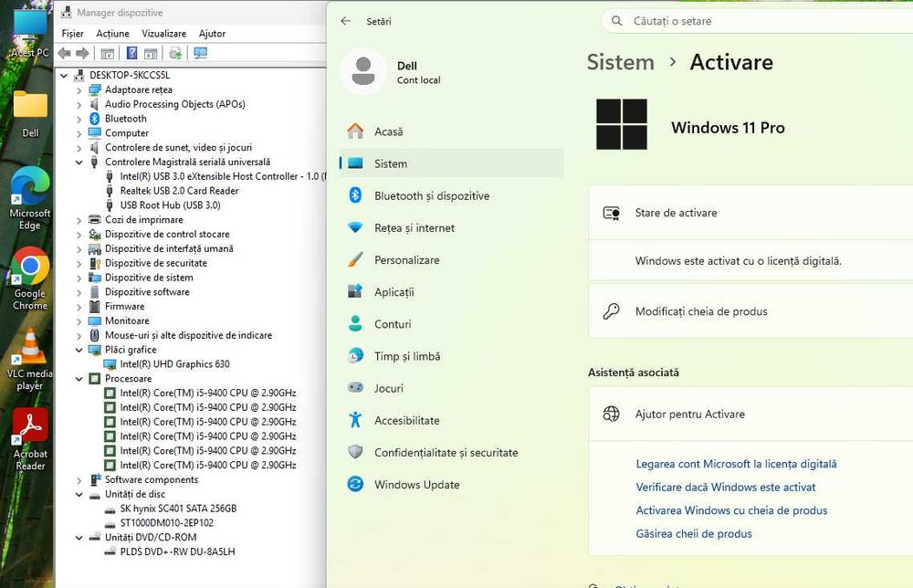Collapse Controlere Magistrală serială universală node

click(x=79, y=162)
